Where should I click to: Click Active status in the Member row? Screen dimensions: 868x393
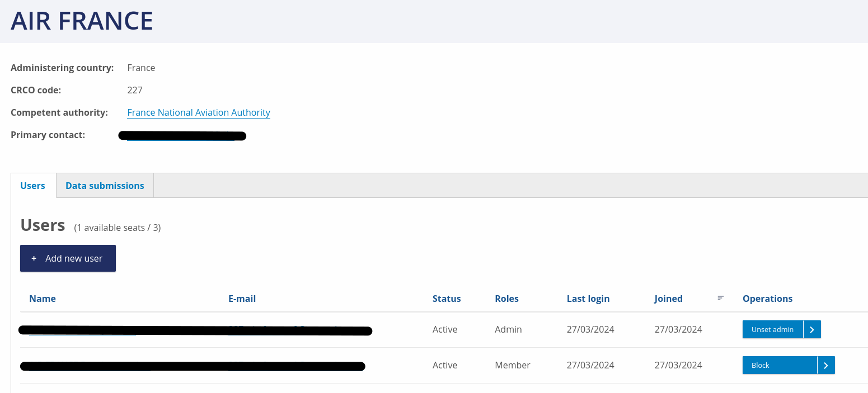pos(445,365)
